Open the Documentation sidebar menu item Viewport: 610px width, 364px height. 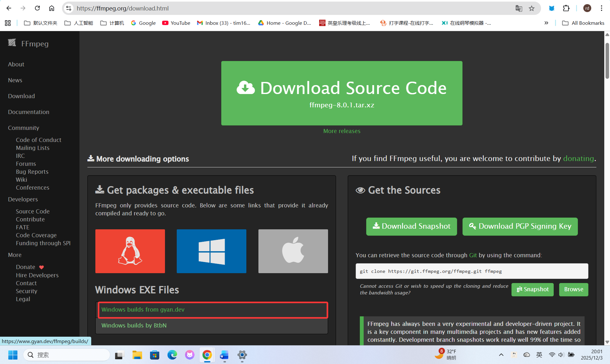tap(29, 112)
